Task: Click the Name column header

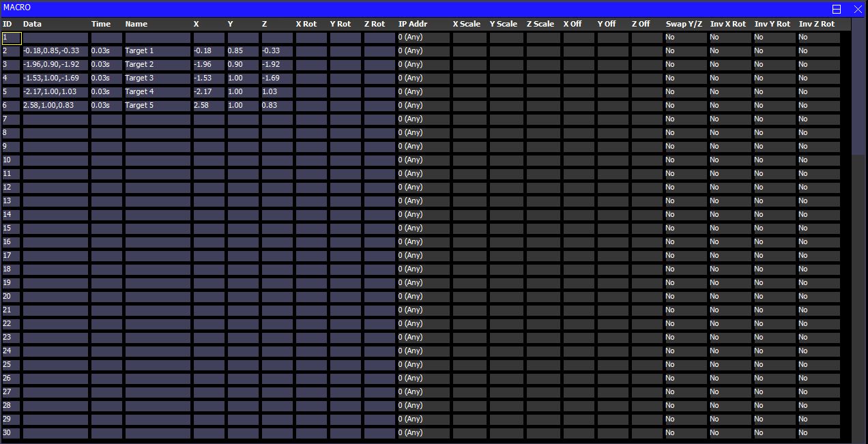Action: coord(136,24)
